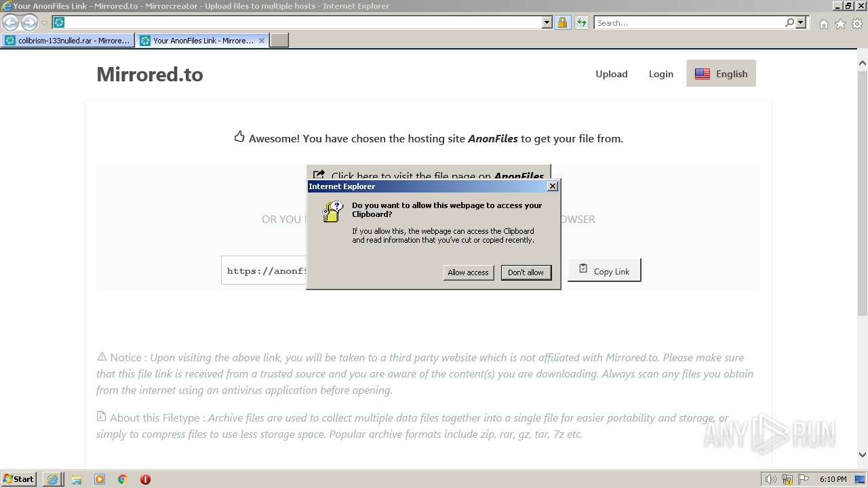Viewport: 868px width, 488px height.
Task: Click the question lock icon in dialog
Action: pos(332,211)
